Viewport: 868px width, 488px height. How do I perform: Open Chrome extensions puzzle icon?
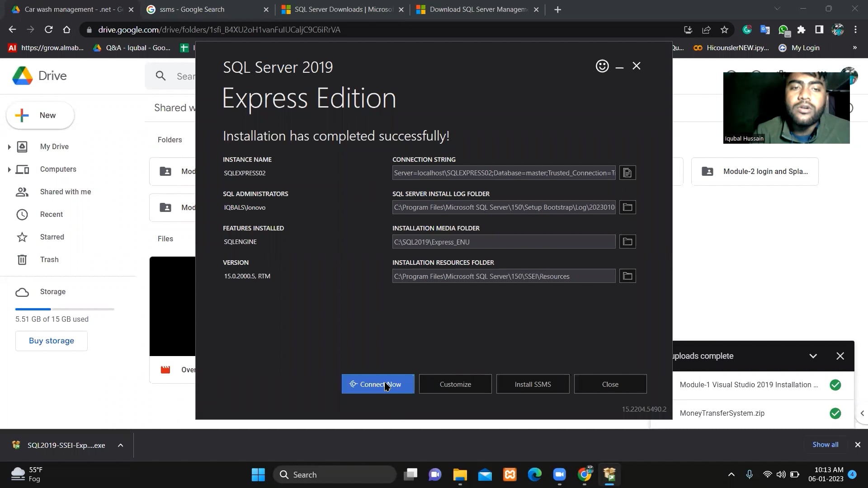801,29
